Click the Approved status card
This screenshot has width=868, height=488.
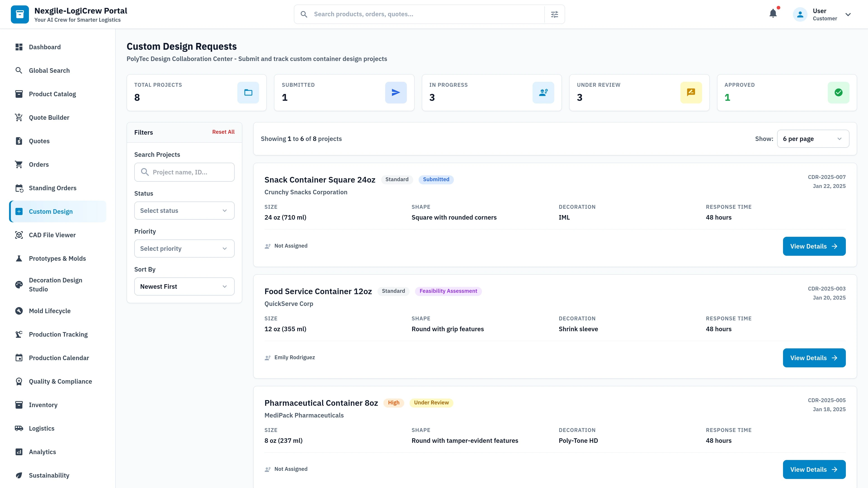(787, 92)
